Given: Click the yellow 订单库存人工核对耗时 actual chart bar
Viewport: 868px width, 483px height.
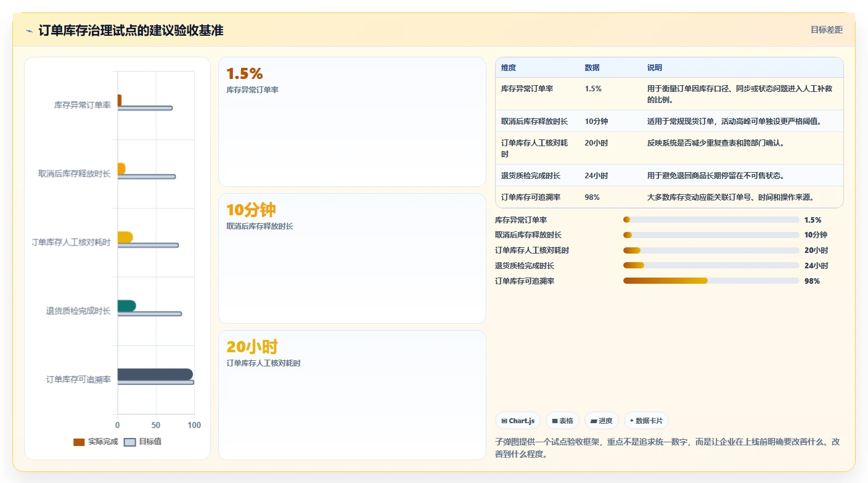Looking at the screenshot, I should 125,237.
